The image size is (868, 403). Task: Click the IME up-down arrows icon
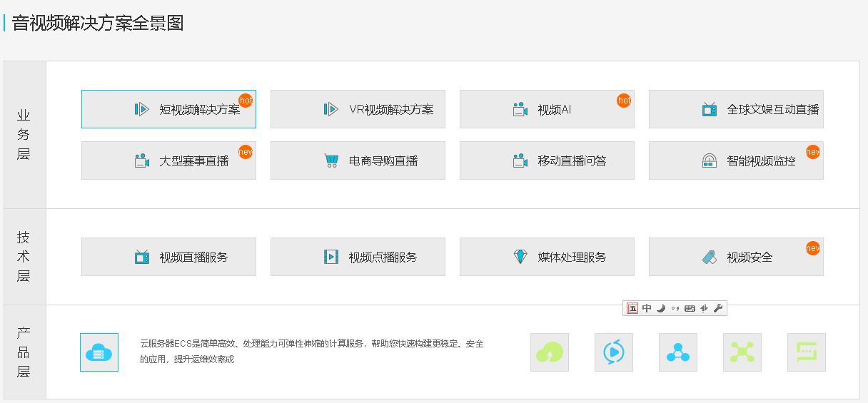point(705,308)
